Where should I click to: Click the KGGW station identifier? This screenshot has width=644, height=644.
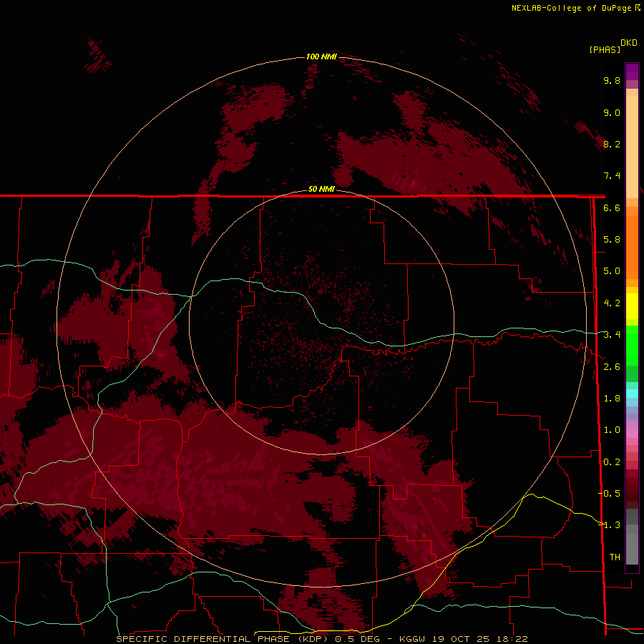coord(413,639)
